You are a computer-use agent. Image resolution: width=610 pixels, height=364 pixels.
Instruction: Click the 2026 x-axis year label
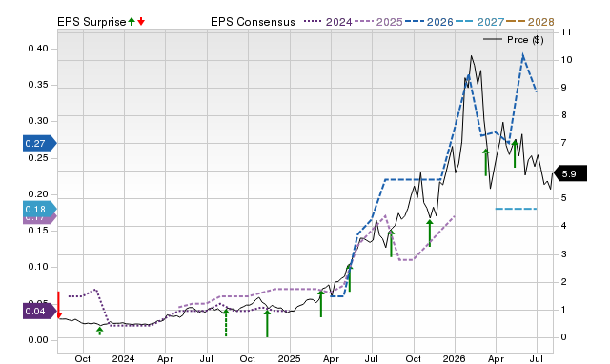tap(455, 358)
